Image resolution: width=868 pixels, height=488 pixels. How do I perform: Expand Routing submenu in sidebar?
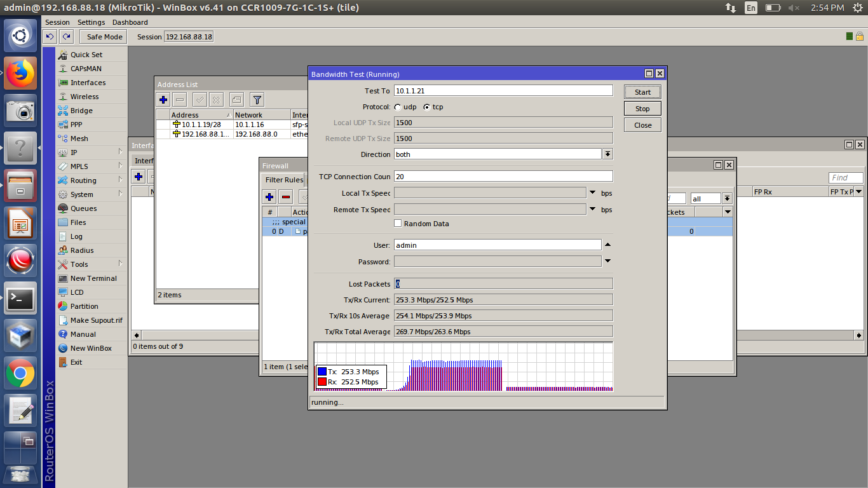121,180
